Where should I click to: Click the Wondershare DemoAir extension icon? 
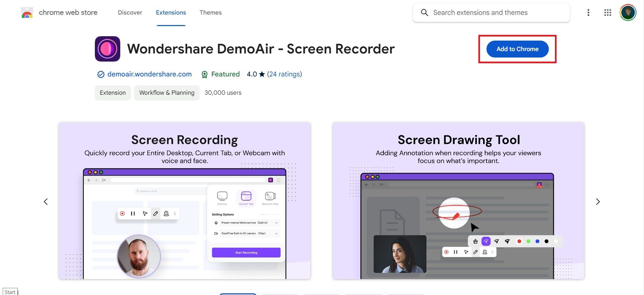[x=107, y=49]
